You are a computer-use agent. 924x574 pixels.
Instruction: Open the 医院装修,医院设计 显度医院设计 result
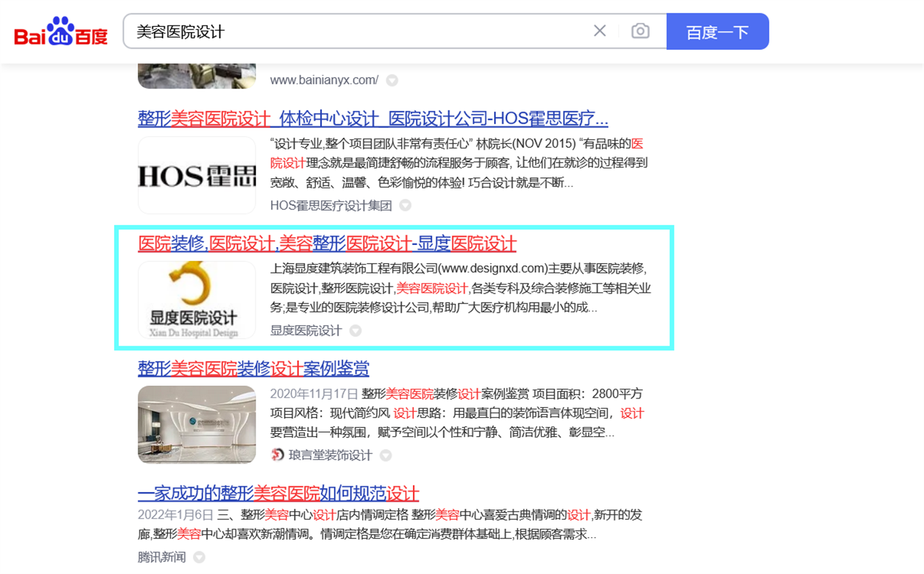coord(327,244)
